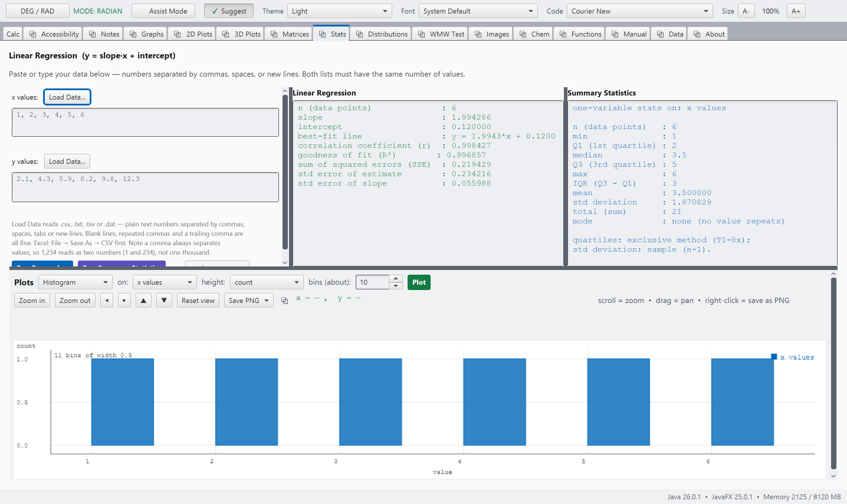The image size is (847, 504).
Task: Open the Code font dropdown set to Courier New
Action: (x=640, y=11)
